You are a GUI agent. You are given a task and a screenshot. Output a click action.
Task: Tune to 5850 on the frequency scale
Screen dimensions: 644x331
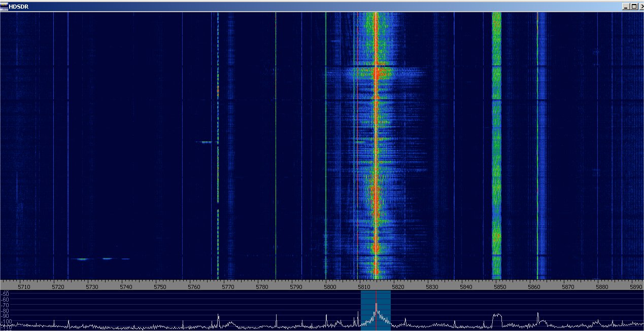(x=499, y=287)
